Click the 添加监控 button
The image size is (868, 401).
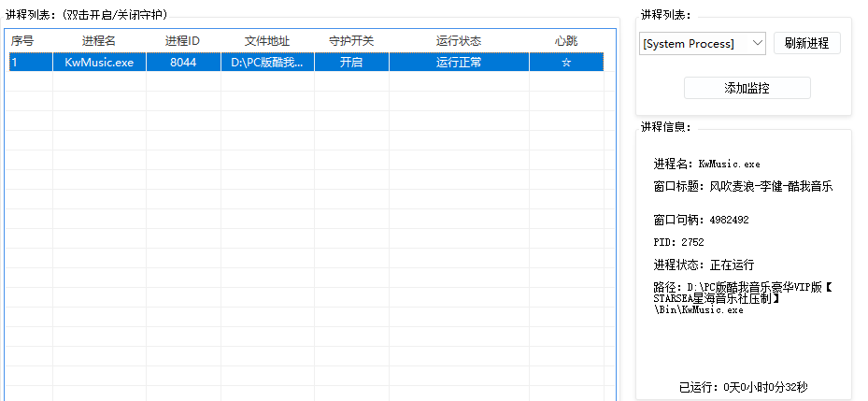(747, 88)
